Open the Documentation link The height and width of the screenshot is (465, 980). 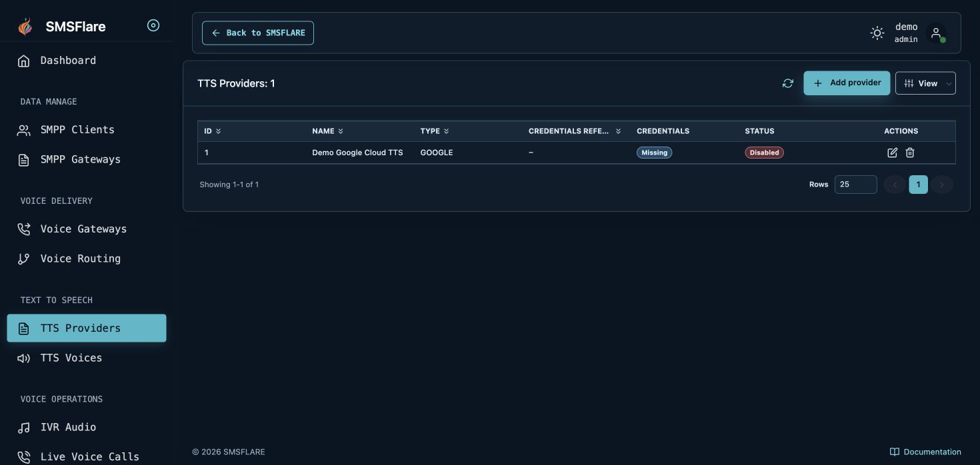(x=925, y=452)
